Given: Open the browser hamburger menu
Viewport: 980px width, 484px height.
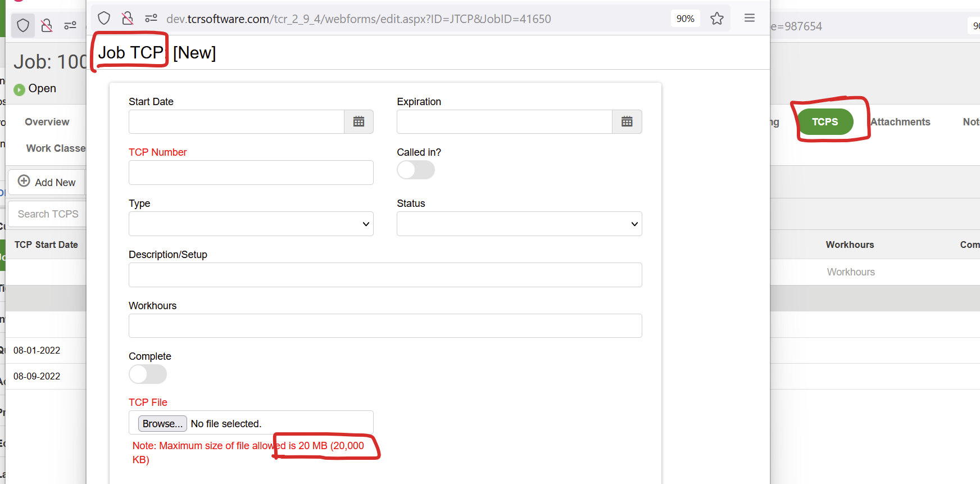Looking at the screenshot, I should (749, 18).
